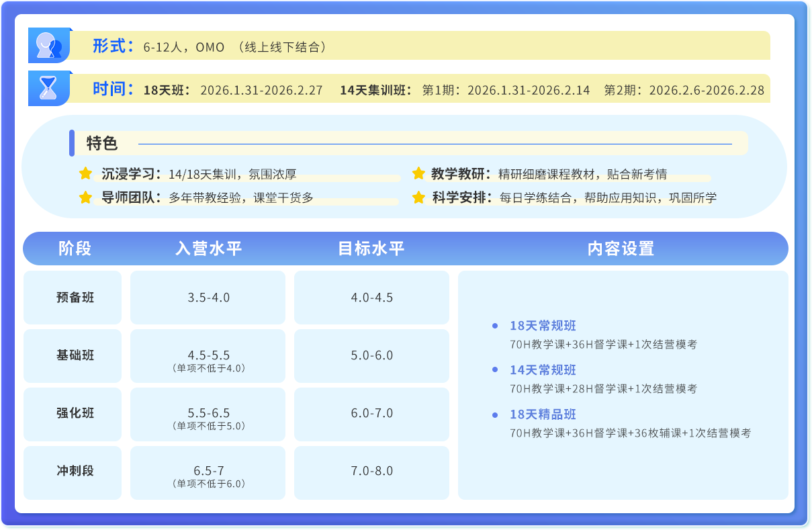
Task: Click the star icon next to 科学安排
Action: coord(418,197)
